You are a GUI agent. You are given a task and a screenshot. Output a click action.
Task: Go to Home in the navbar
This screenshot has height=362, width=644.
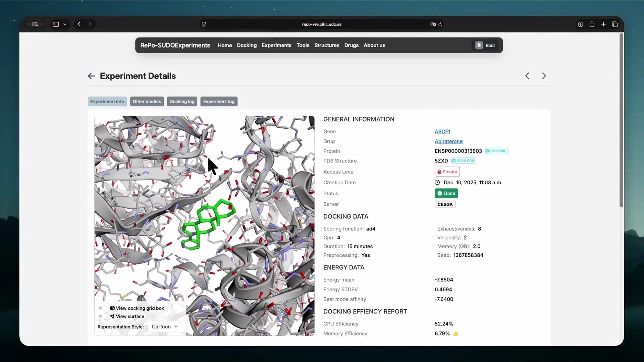pos(225,46)
